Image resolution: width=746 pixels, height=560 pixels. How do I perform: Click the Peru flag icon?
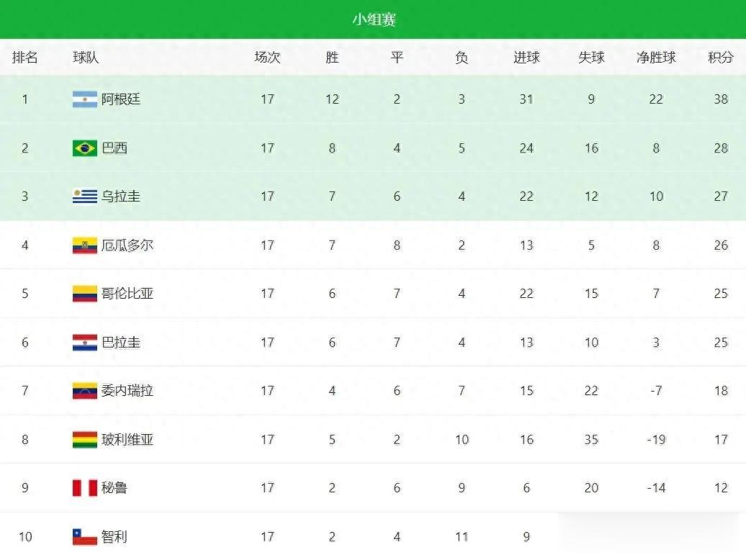pyautogui.click(x=85, y=488)
